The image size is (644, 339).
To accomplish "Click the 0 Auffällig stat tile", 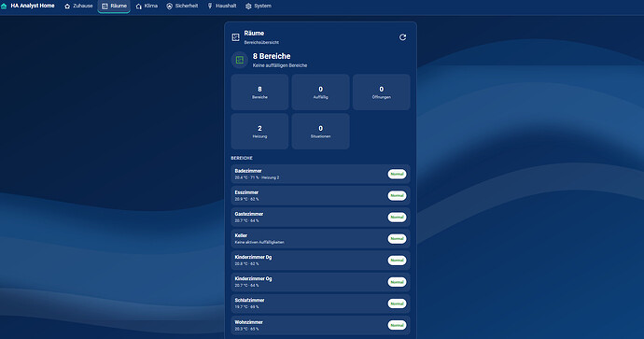I will point(320,92).
